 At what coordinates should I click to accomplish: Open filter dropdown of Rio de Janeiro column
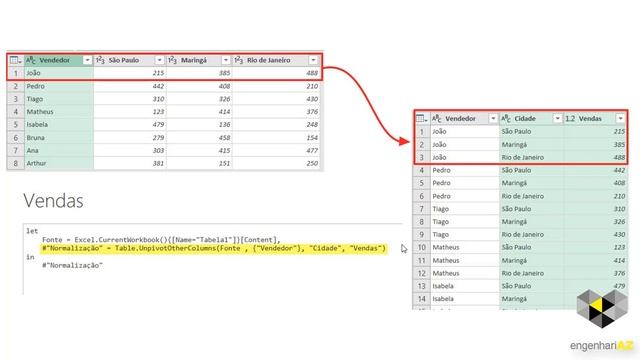click(313, 60)
